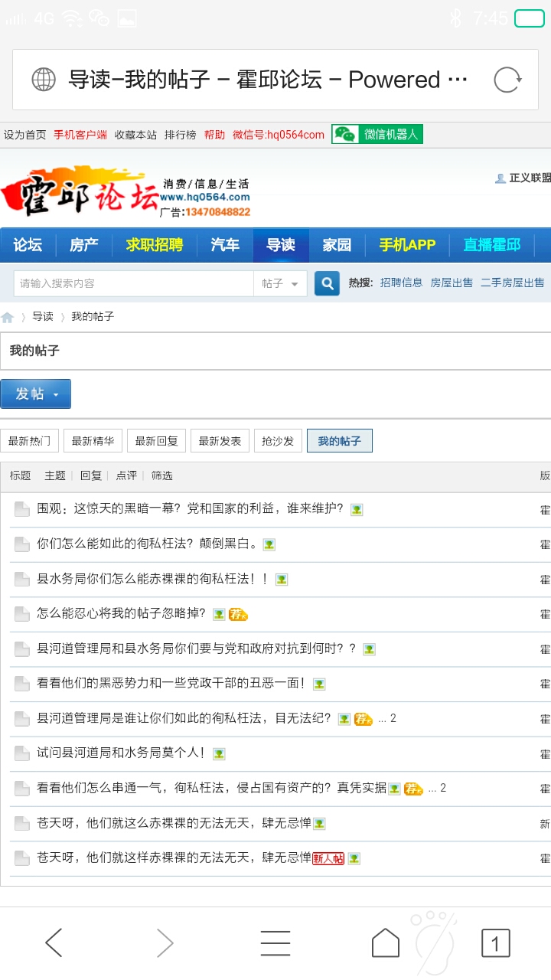
Task: Click image icon after 你们怎么能如此 post
Action: [269, 544]
